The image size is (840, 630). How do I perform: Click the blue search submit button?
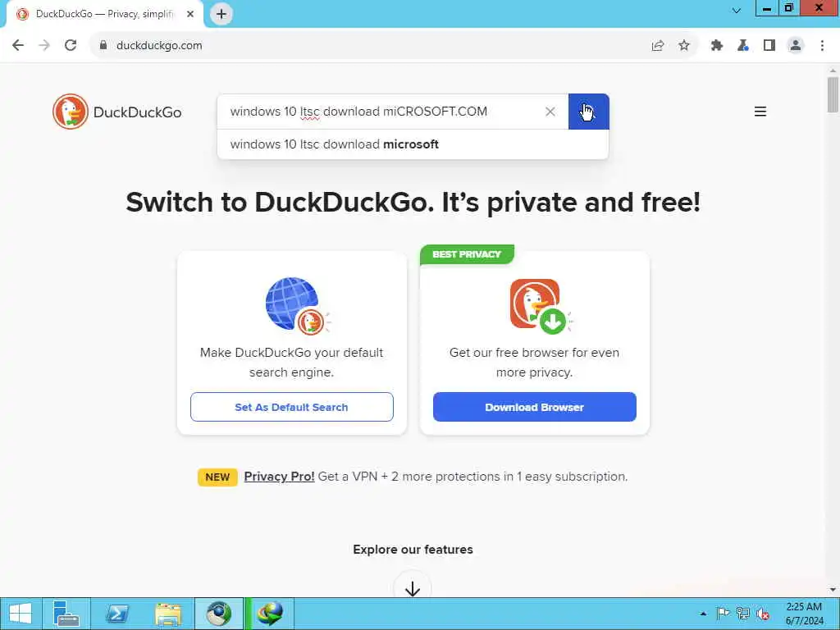tap(588, 112)
